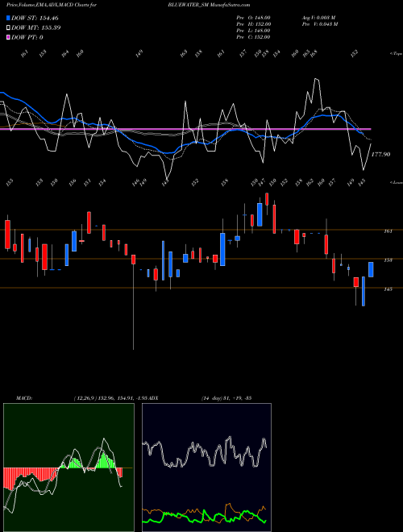Select the 'DOW PT: 0' legend text
This screenshot has height=532, width=403.
[27, 37]
